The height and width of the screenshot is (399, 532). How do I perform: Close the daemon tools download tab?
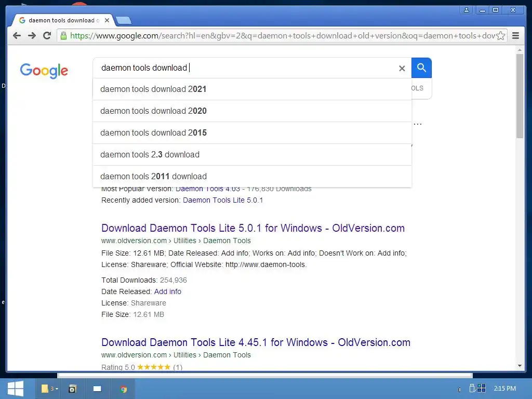point(107,20)
